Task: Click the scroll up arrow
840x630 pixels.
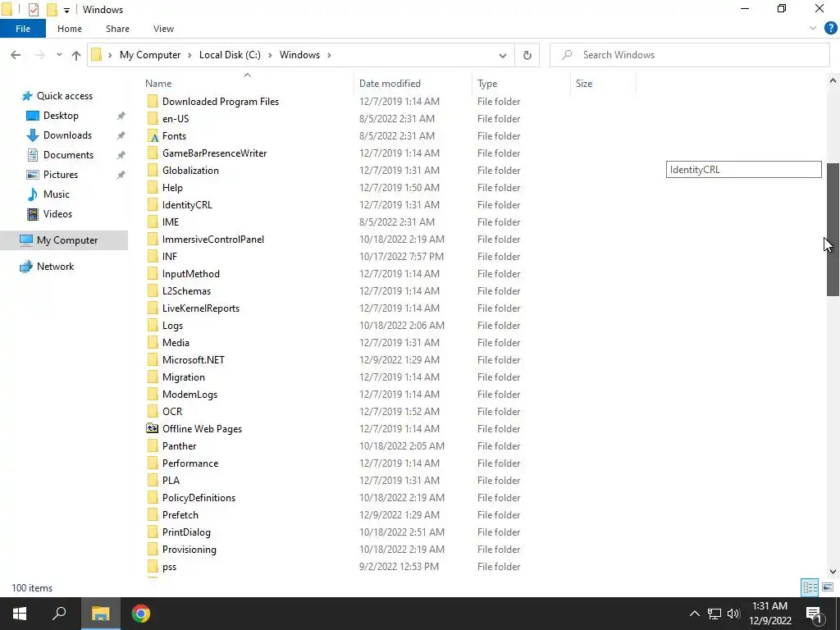Action: pyautogui.click(x=833, y=81)
